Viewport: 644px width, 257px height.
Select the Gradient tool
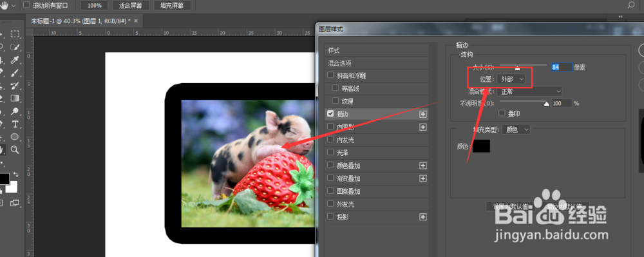point(15,98)
